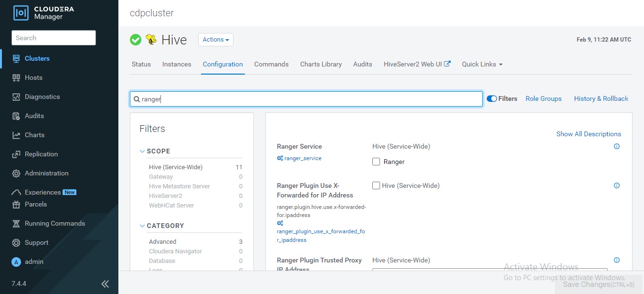Enable the Ranger checkbox for Hive Service-Wide

pos(376,162)
